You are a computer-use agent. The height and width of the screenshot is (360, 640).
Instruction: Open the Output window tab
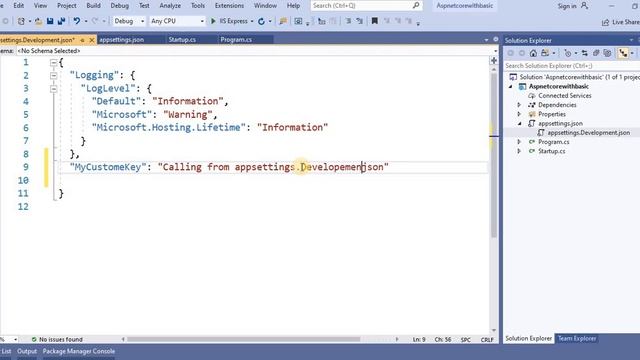27,351
